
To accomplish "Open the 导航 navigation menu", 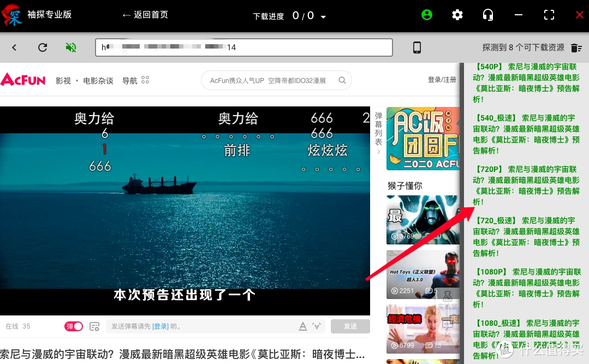I will tap(129, 81).
